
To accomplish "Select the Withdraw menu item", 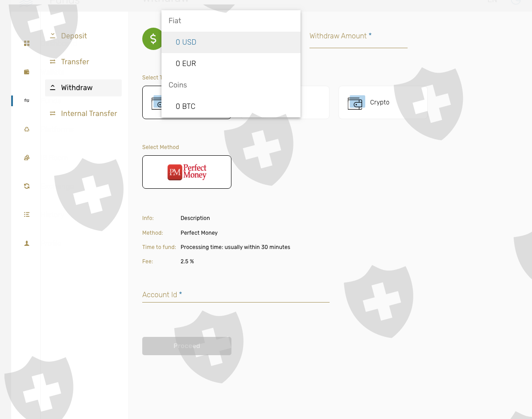I will pyautogui.click(x=83, y=87).
